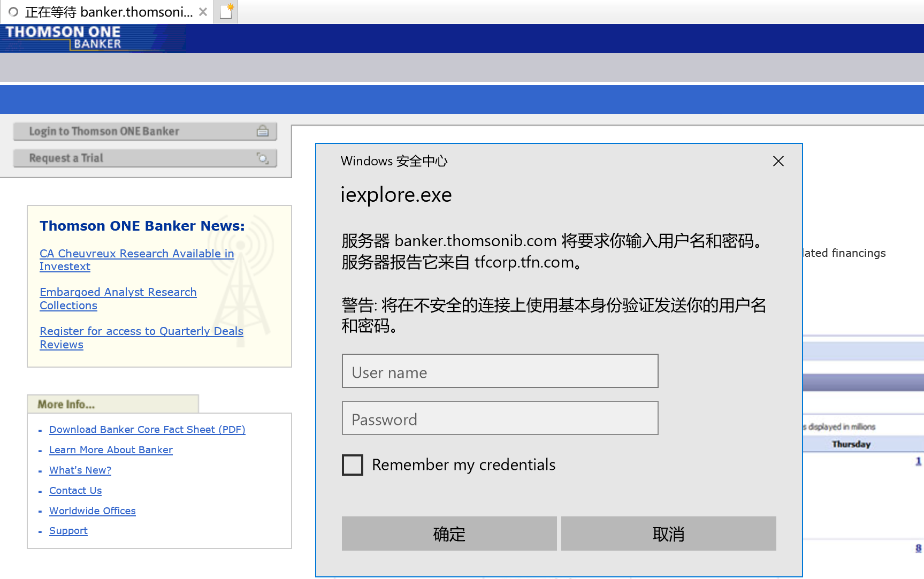Focus the User name field

point(500,371)
